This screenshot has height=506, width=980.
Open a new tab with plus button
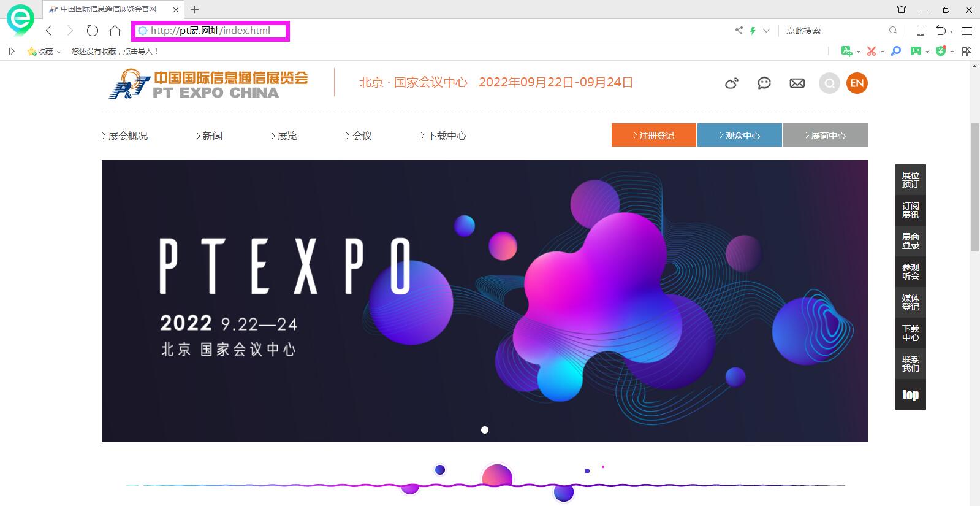(x=194, y=9)
